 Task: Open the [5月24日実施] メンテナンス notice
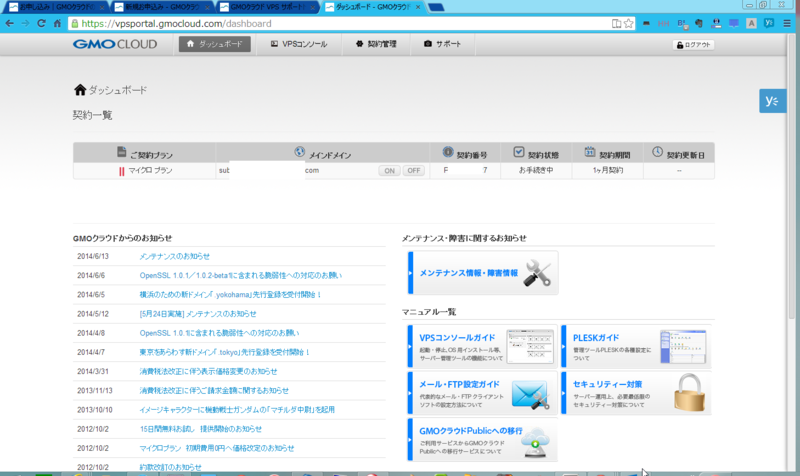tap(197, 314)
